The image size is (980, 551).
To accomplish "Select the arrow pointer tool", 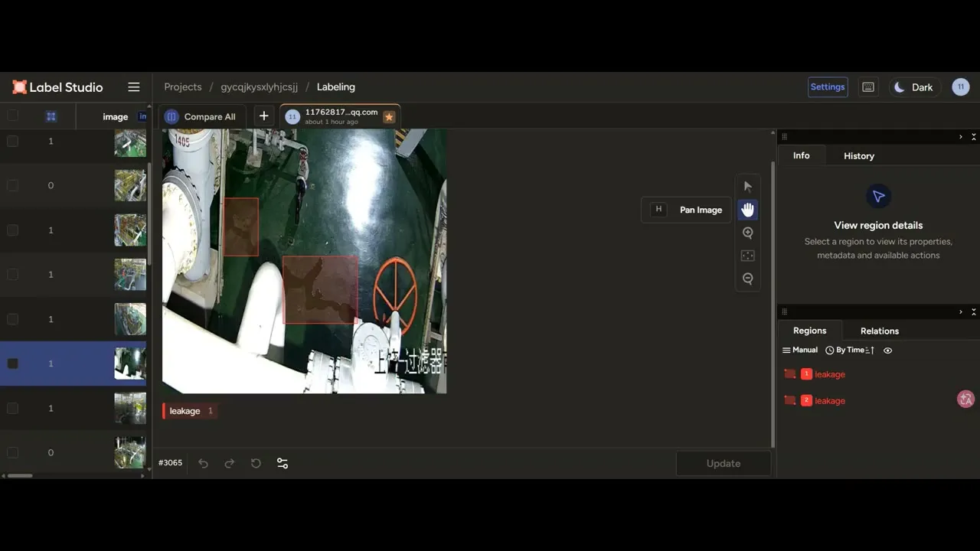I will tap(748, 187).
